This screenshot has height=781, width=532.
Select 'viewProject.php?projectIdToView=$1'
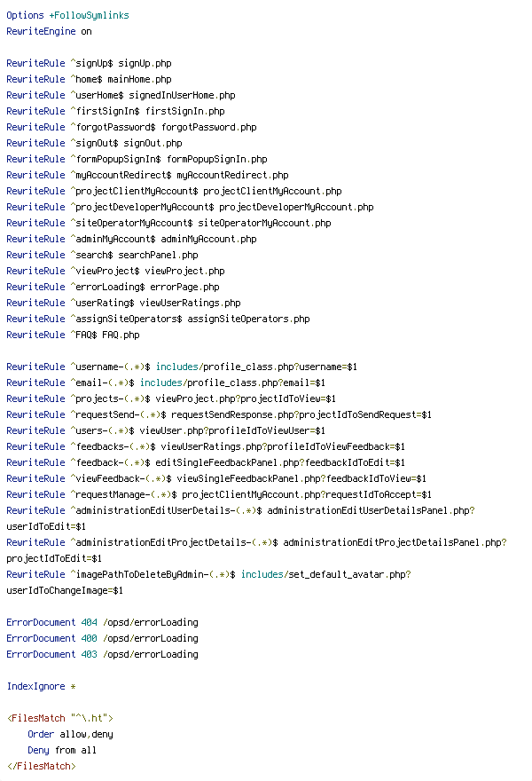(x=246, y=398)
